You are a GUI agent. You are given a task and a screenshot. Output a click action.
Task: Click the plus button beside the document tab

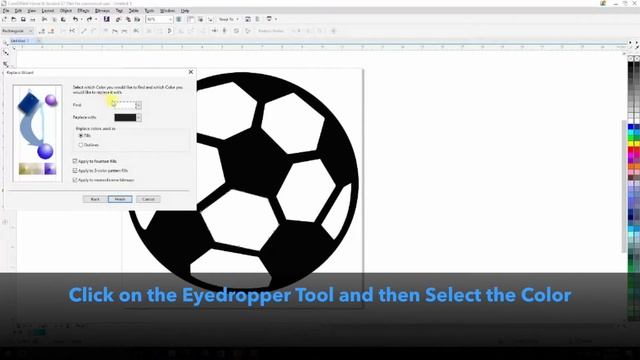coord(38,41)
